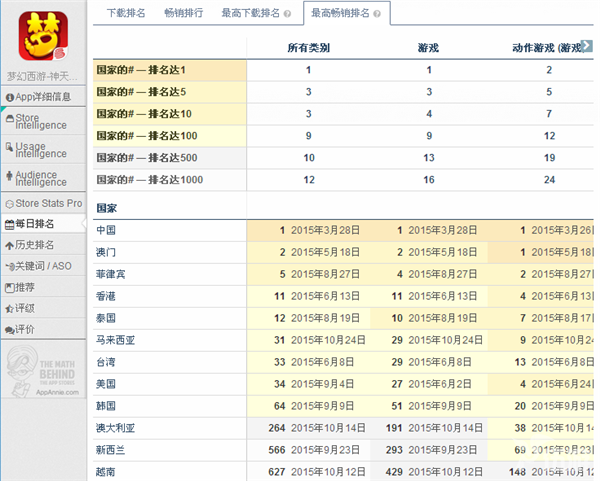Click the 梦幻西游 app icon
This screenshot has height=481, width=600.
(x=43, y=36)
